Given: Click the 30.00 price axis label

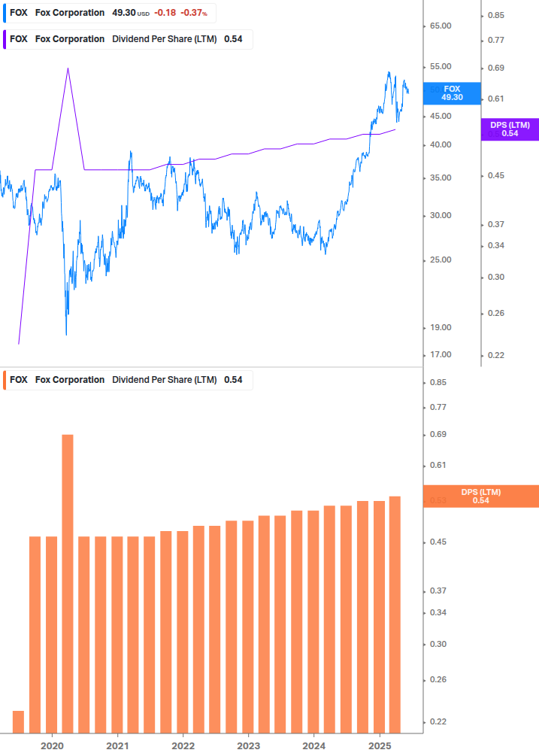Looking at the screenshot, I should tap(441, 216).
